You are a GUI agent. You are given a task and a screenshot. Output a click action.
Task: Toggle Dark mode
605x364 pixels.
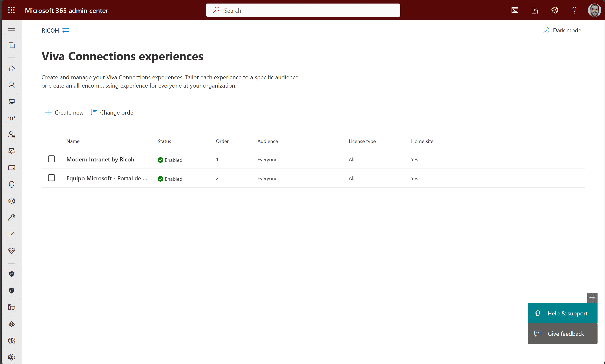tap(562, 31)
